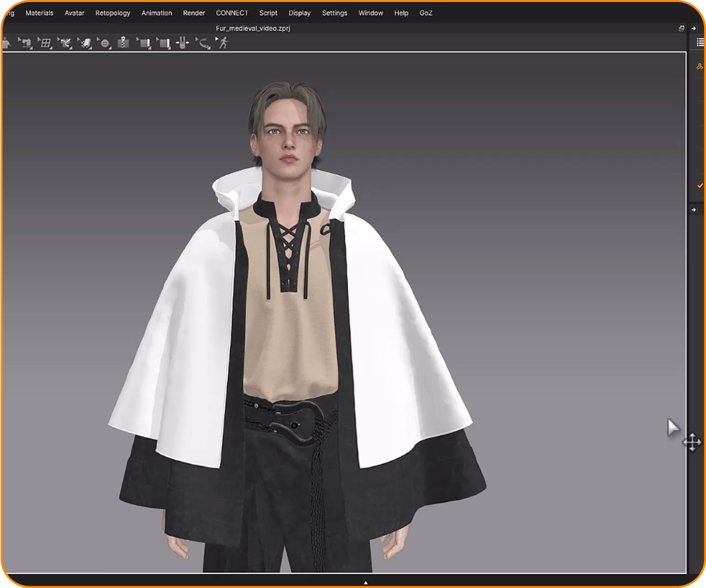Click the window-grid display toolbar icon
The image size is (706, 588).
[46, 43]
